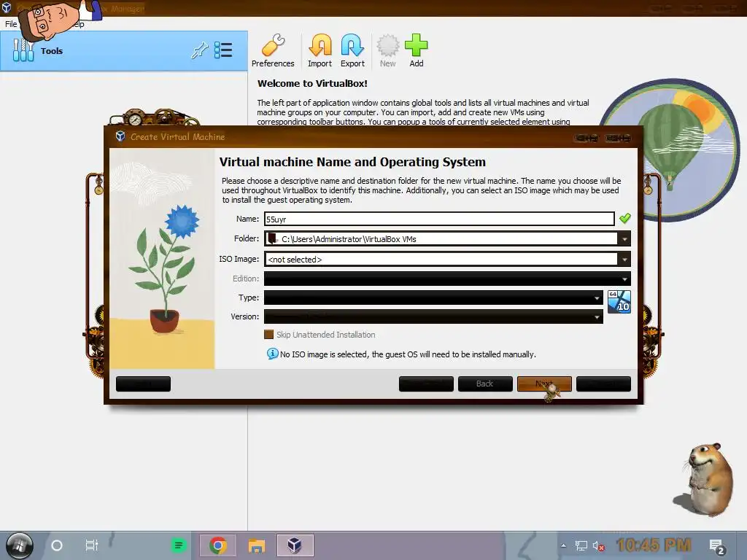Click the muted speaker tray icon
747x560 pixels.
598,545
